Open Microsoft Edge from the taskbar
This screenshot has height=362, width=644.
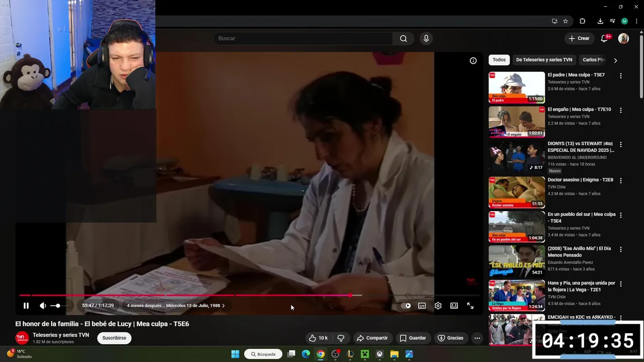306,354
